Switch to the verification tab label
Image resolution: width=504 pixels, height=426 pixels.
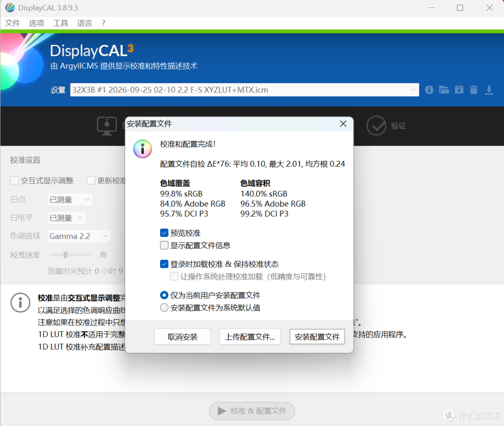tap(398, 126)
